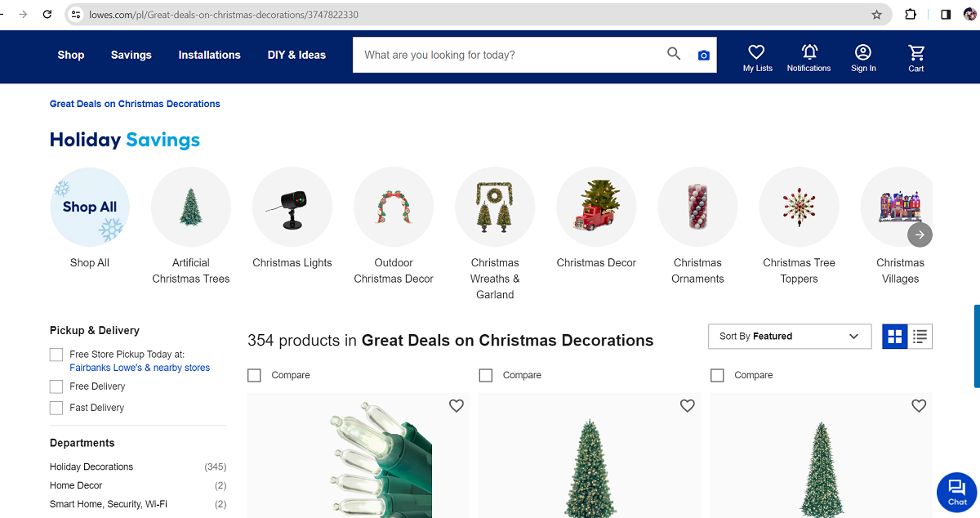The width and height of the screenshot is (980, 518).
Task: Check Compare on the middle product
Action: (485, 375)
